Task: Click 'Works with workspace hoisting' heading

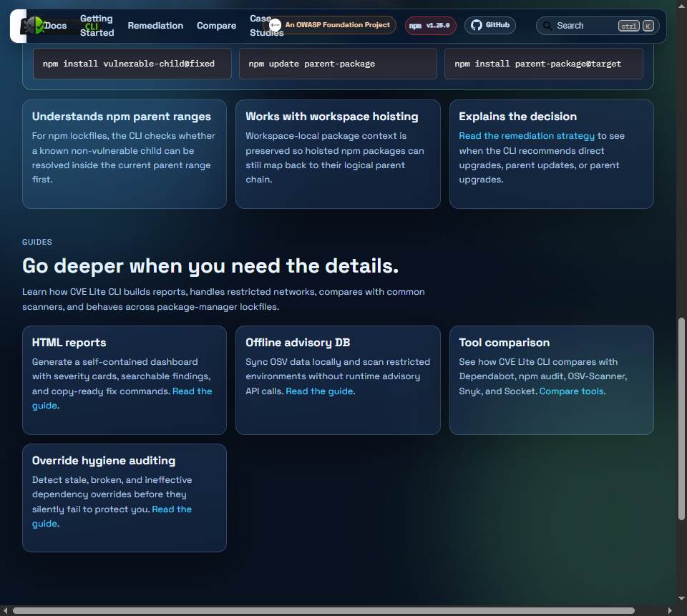Action: 331,117
